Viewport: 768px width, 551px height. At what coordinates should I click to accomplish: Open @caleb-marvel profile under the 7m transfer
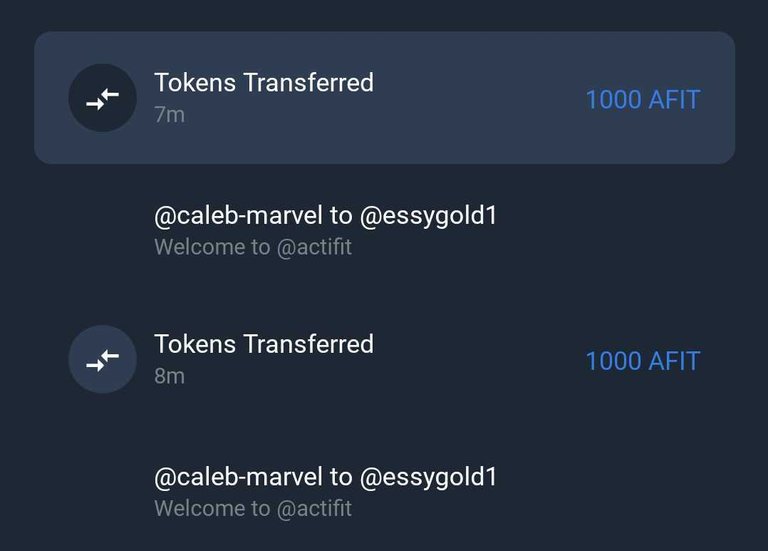(x=239, y=216)
